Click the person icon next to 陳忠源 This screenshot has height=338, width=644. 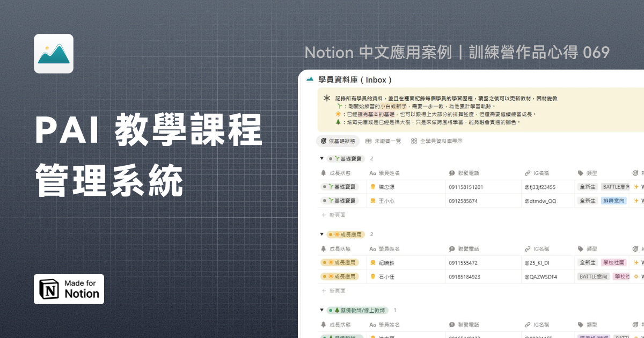(372, 187)
